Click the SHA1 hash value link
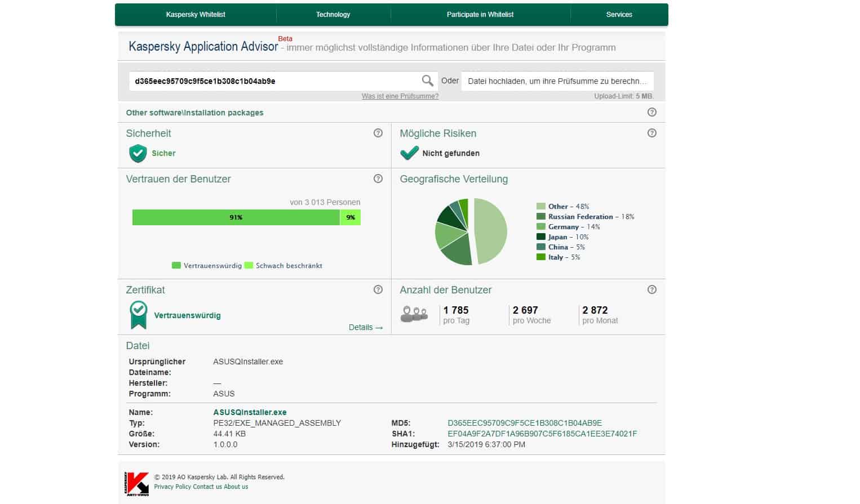Viewport: 860px width, 504px height. (542, 434)
